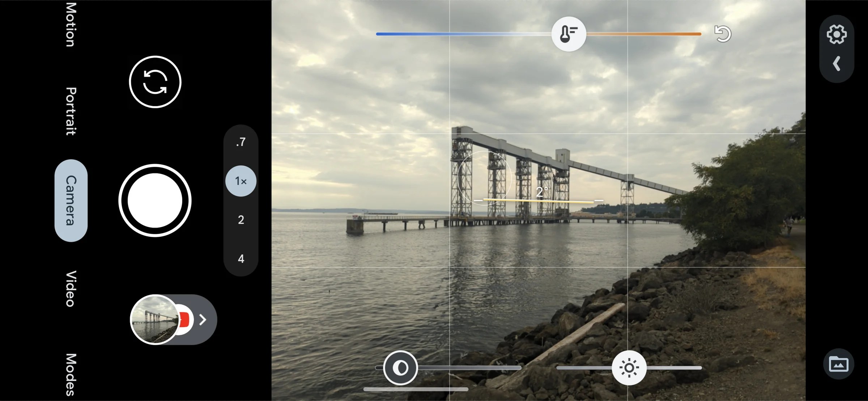The width and height of the screenshot is (868, 401).
Task: Select the 1x zoom level
Action: (x=241, y=181)
